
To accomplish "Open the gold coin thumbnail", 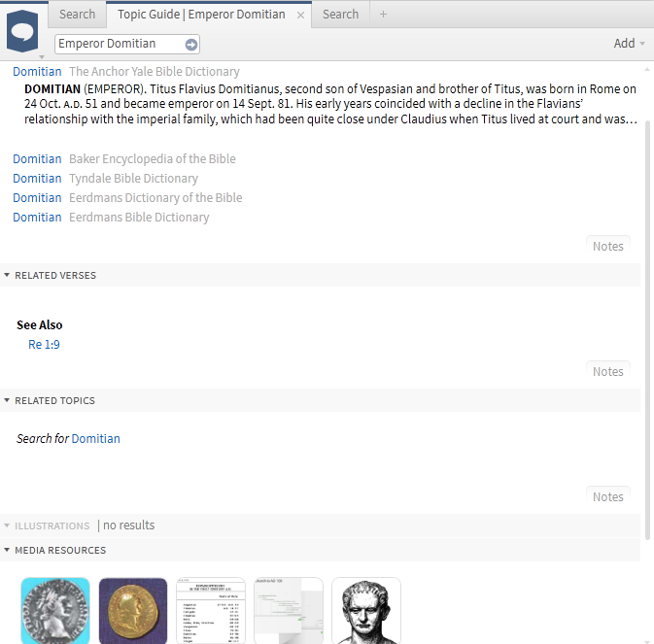I will pos(133,611).
